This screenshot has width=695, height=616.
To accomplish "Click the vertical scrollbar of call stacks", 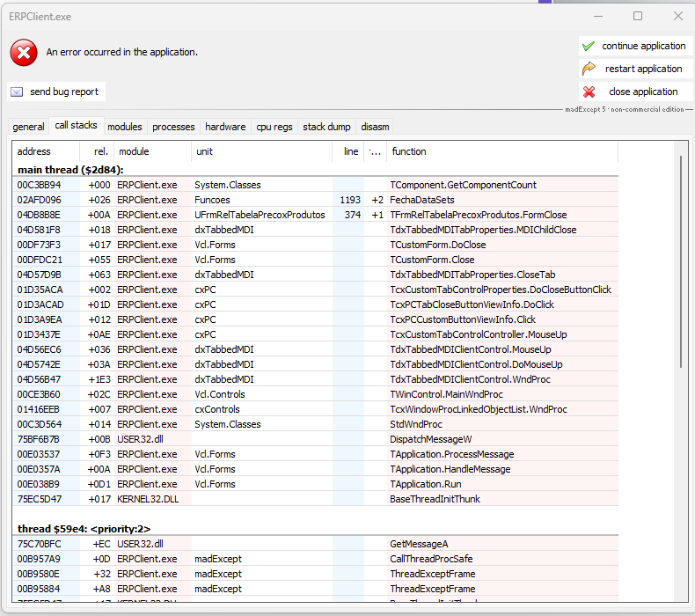I will (x=681, y=352).
